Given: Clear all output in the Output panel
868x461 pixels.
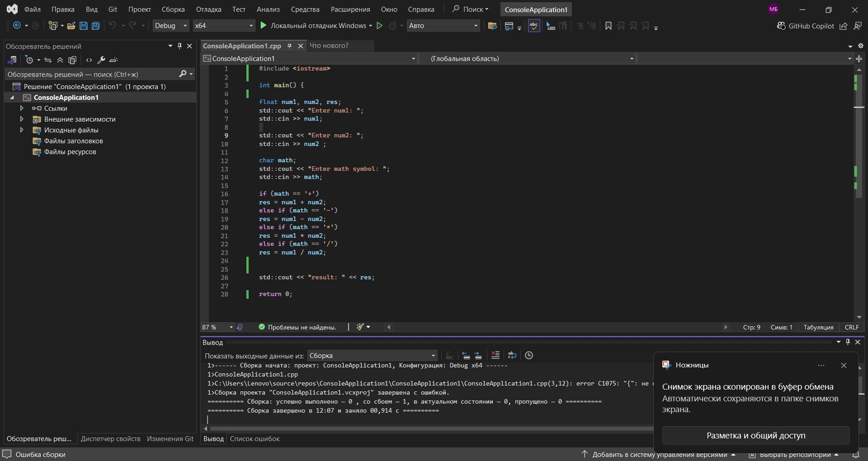Looking at the screenshot, I should tap(495, 355).
